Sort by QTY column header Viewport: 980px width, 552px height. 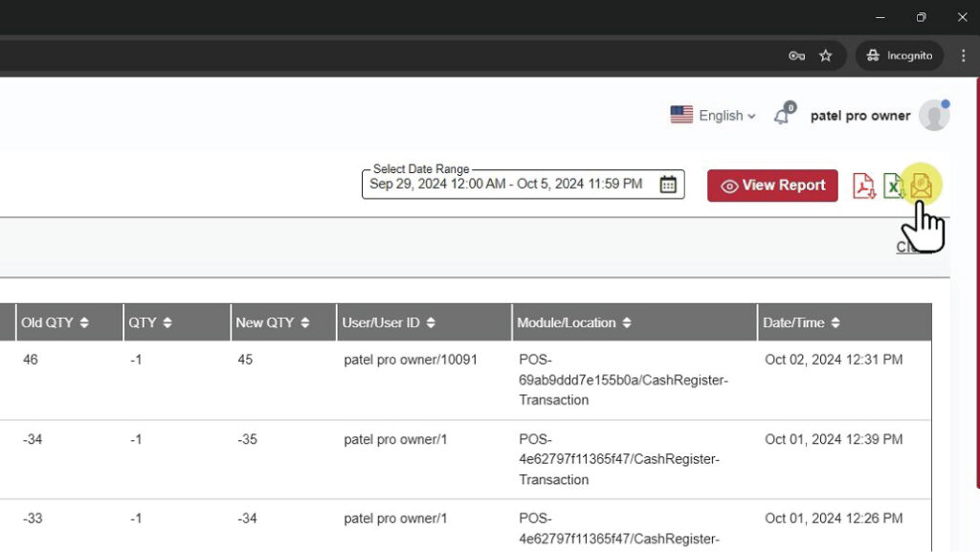point(150,322)
